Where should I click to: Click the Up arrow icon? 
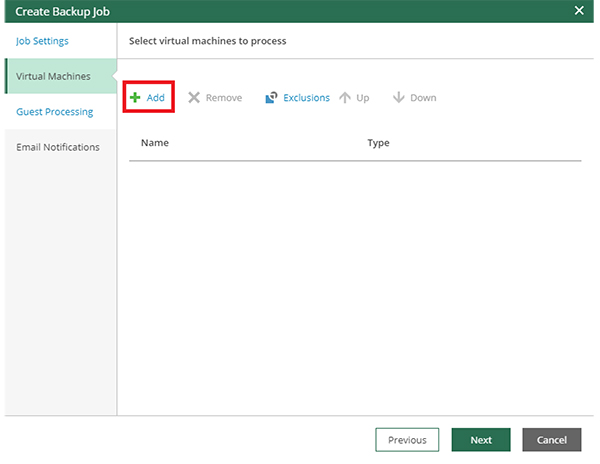pyautogui.click(x=345, y=98)
